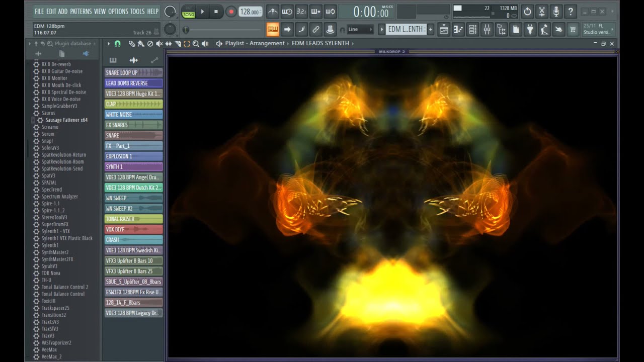Viewport: 644px width, 362px height.
Task: Open the Piano roll view icon
Action: click(x=458, y=30)
